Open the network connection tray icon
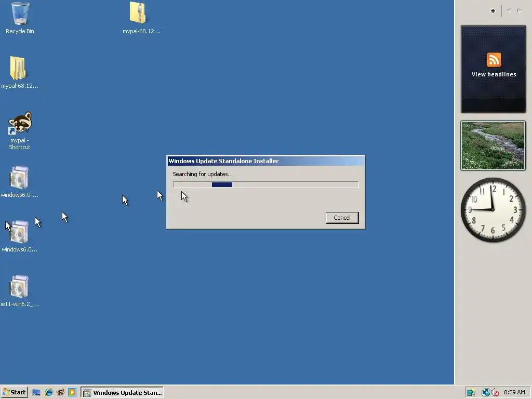The image size is (532, 399). click(486, 393)
